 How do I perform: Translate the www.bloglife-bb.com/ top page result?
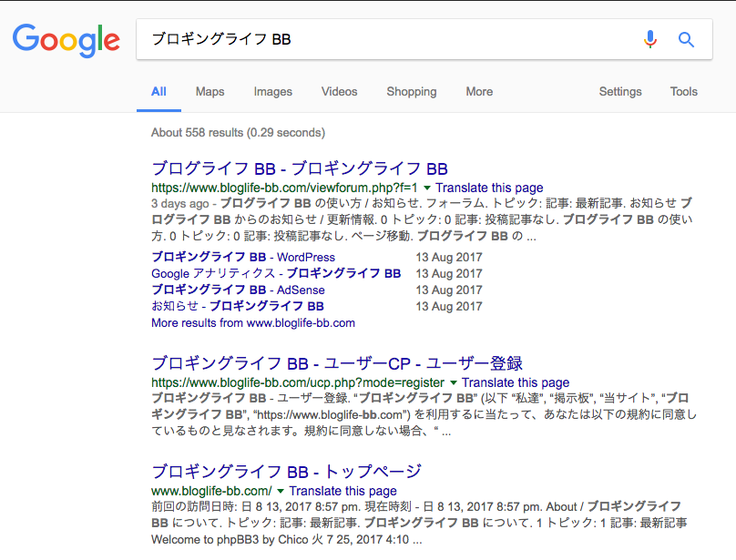[342, 491]
